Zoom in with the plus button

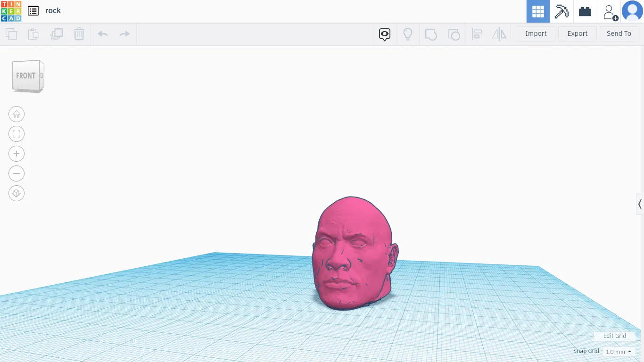click(x=17, y=154)
